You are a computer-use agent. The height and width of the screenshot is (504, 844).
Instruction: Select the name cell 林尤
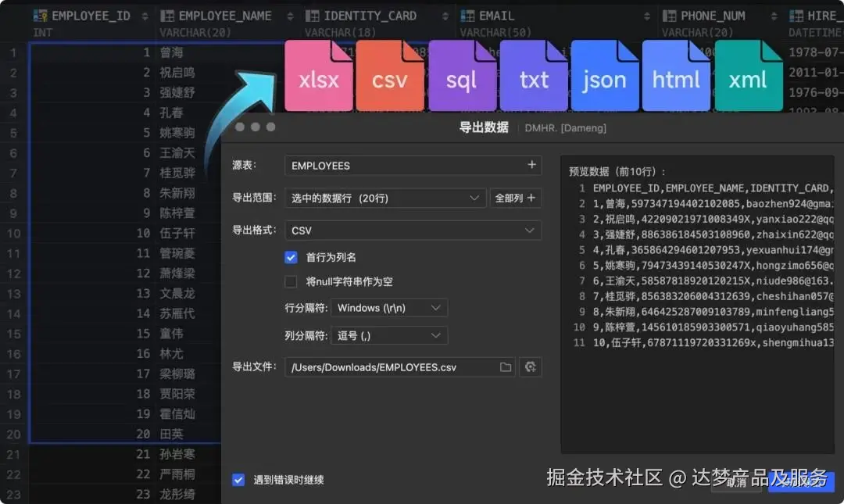coord(171,354)
